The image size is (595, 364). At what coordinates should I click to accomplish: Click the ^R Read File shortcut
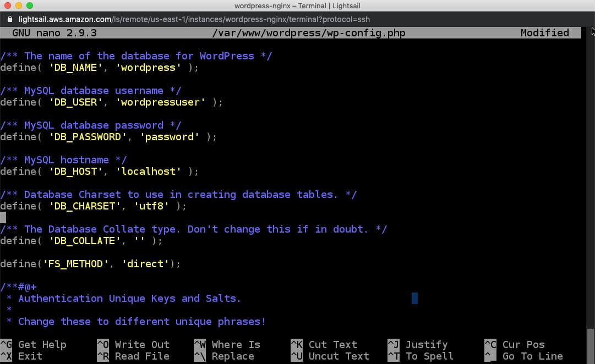coord(133,356)
